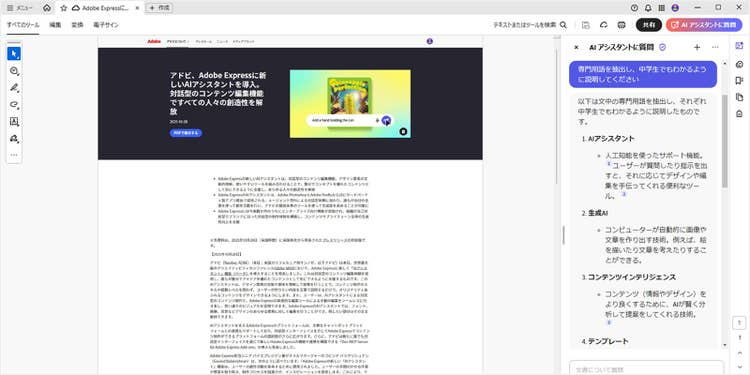Click the down chevron at the rail's bottom

tap(739, 367)
